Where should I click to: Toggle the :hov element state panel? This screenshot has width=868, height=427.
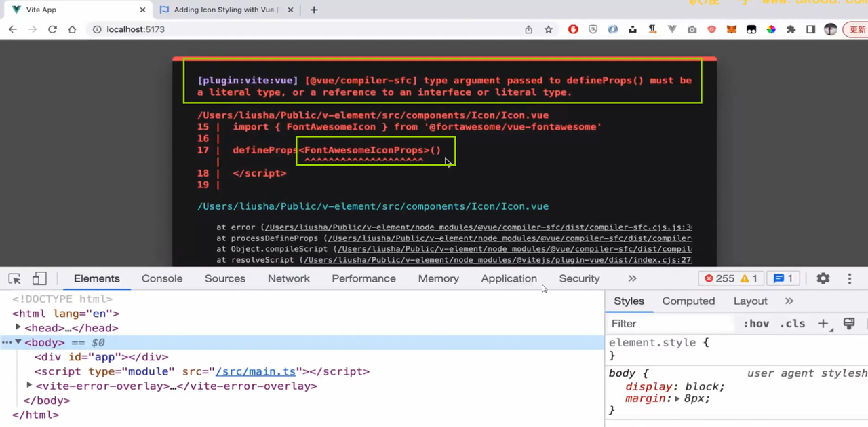pos(756,324)
